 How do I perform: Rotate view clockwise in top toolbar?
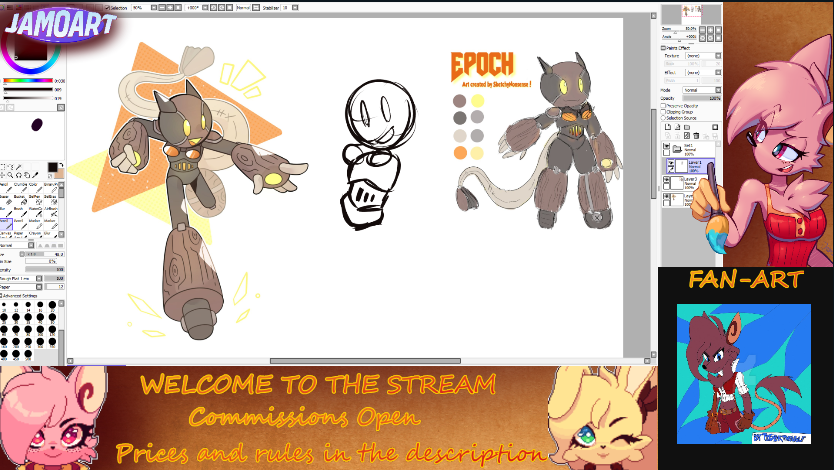pos(222,8)
